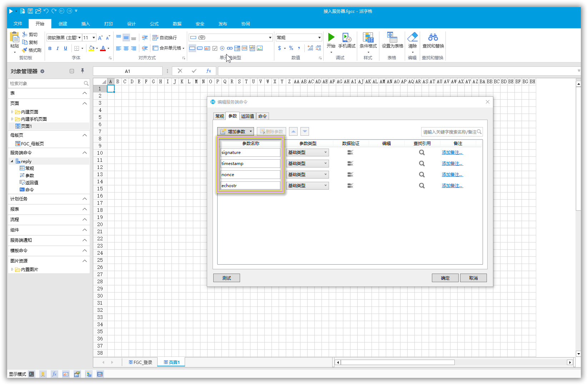588x385 pixels.
Task: Click the nonce parameter name field
Action: click(250, 175)
